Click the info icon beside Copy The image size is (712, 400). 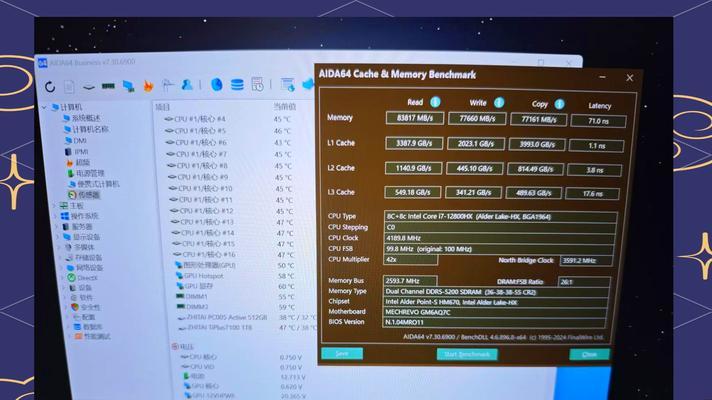click(x=559, y=104)
